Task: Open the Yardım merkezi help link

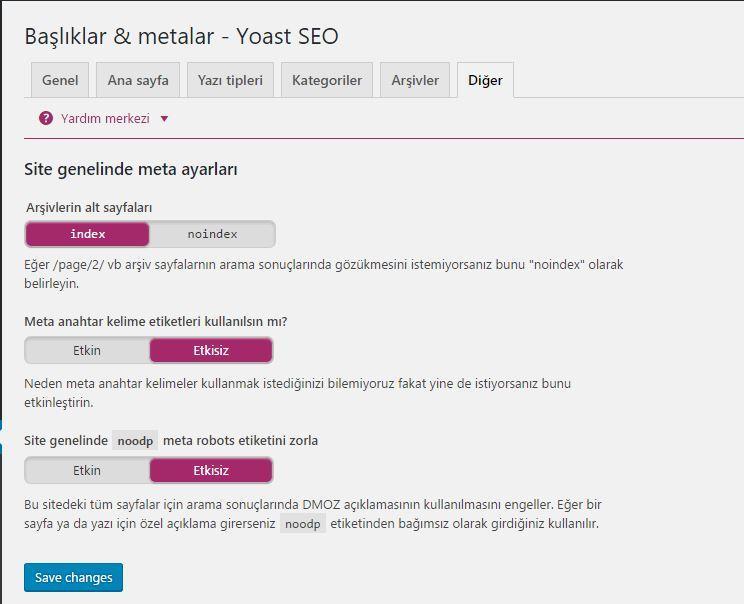Action: (105, 118)
